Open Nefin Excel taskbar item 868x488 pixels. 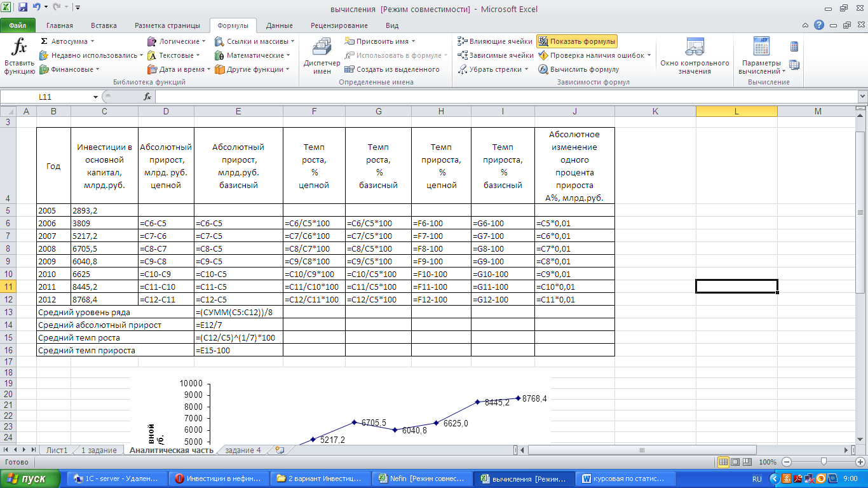click(x=423, y=478)
